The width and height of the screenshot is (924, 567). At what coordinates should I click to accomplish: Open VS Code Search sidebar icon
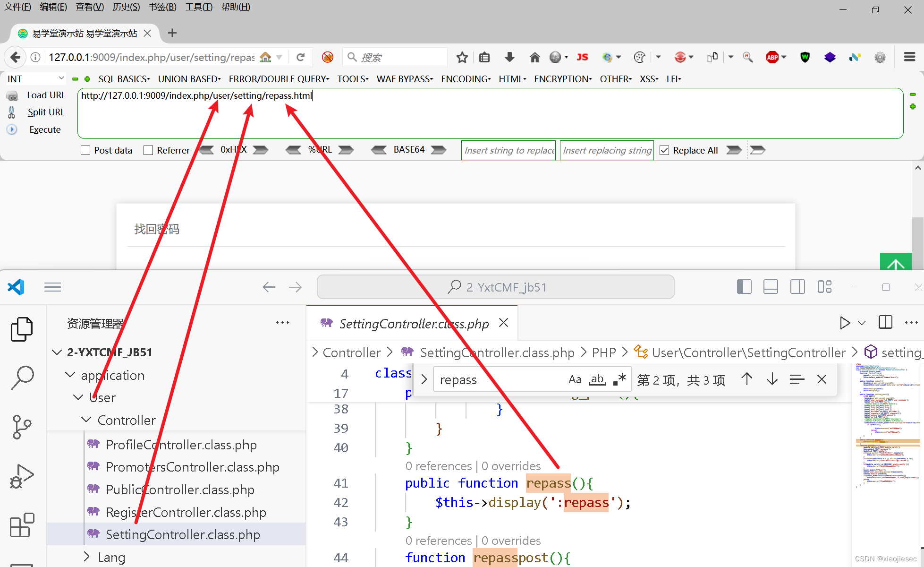tap(22, 378)
